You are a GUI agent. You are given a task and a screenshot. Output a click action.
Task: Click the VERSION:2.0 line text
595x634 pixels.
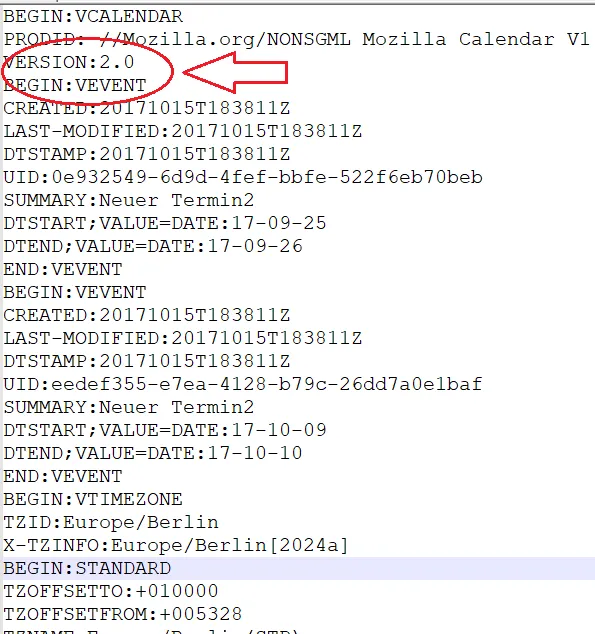coord(69,62)
